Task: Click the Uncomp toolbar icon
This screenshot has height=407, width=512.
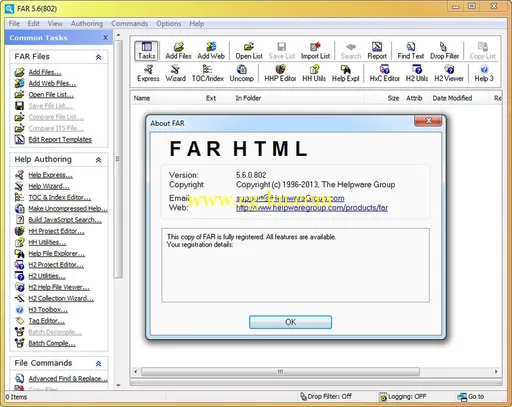Action: (242, 73)
